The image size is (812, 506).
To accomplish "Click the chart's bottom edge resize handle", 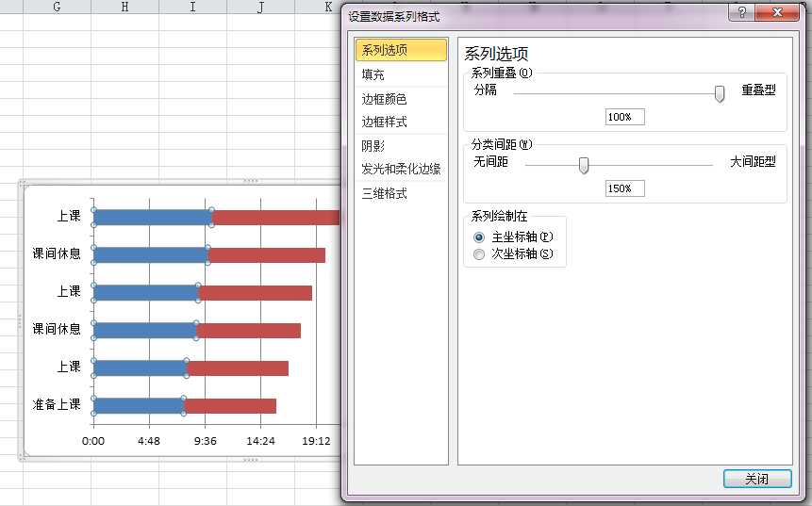I will pos(251,460).
